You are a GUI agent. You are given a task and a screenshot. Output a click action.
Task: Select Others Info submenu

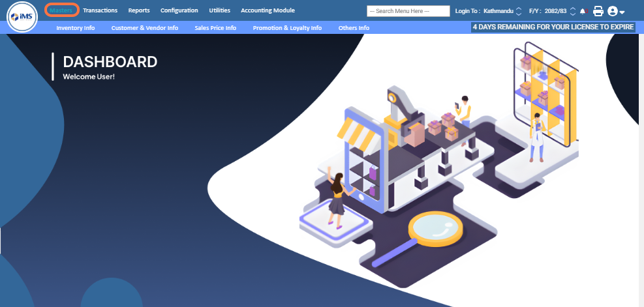354,28
